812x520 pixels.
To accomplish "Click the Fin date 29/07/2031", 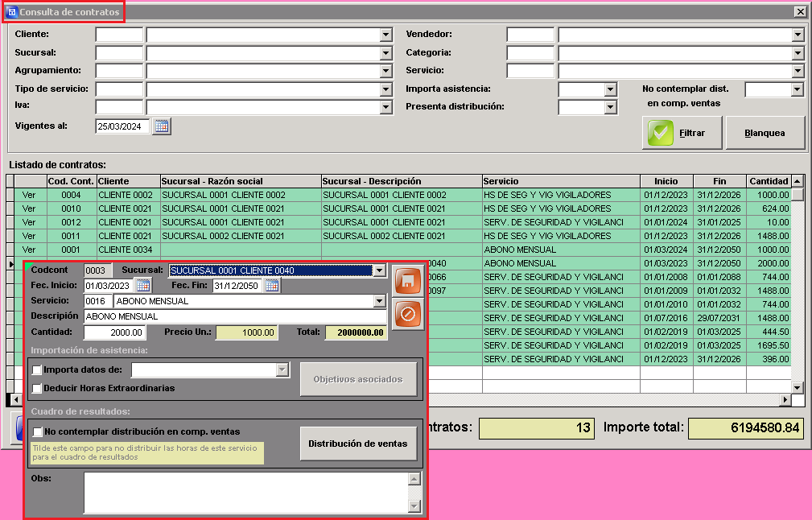I will [x=719, y=318].
